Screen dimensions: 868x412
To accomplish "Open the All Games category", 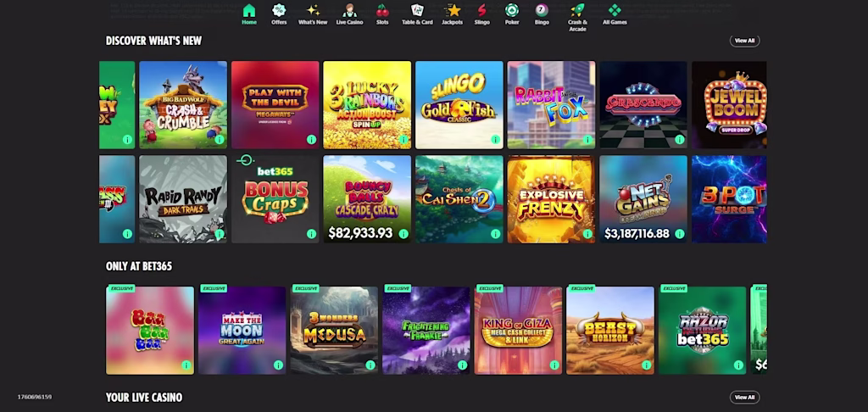I will click(x=615, y=14).
